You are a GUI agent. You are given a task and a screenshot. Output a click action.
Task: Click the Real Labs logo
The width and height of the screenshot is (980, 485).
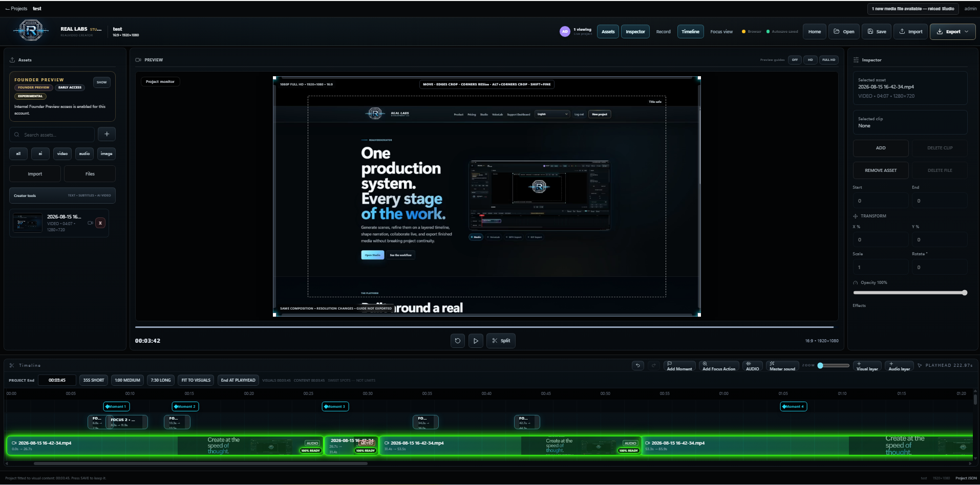tap(31, 31)
